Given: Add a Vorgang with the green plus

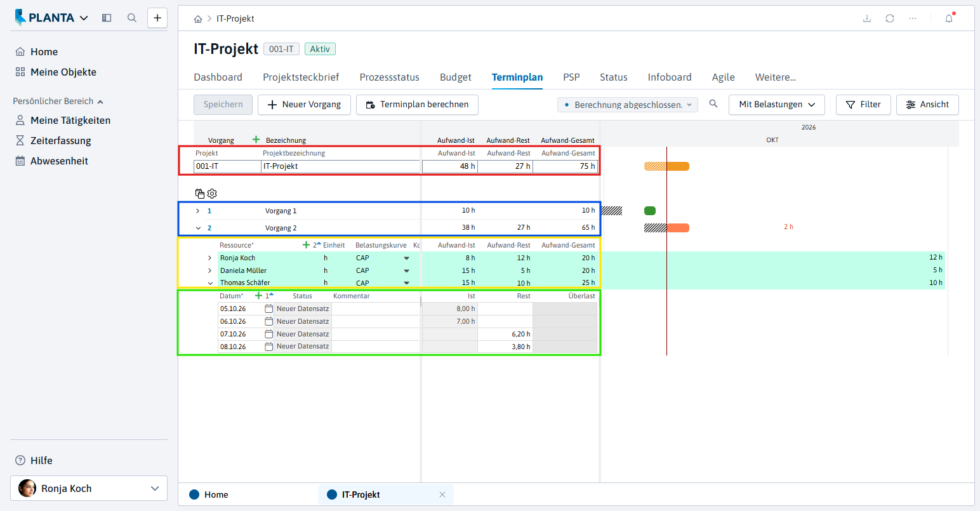Looking at the screenshot, I should tap(256, 140).
